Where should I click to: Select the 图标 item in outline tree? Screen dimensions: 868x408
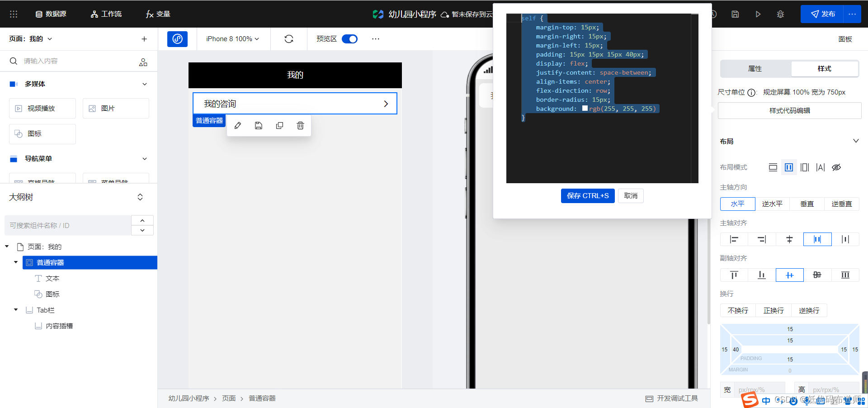tap(52, 294)
